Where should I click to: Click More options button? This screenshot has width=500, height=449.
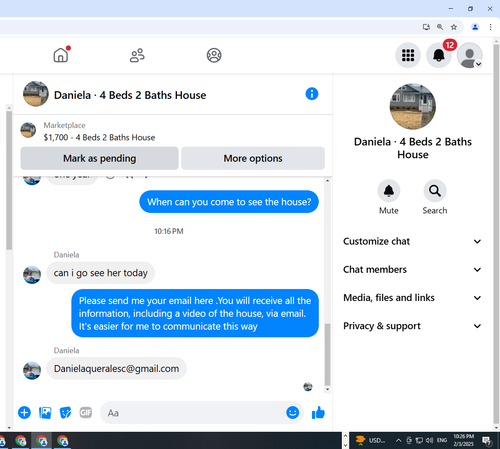253,158
